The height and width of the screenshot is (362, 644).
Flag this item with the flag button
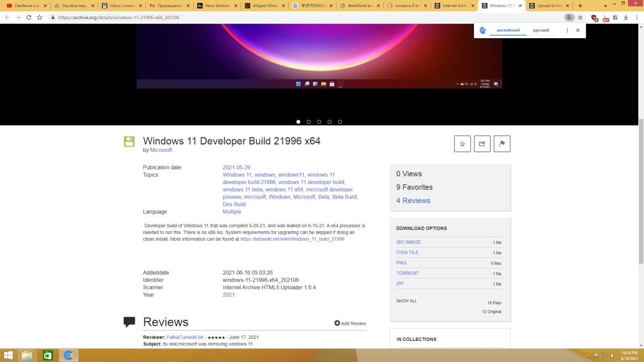point(502,144)
